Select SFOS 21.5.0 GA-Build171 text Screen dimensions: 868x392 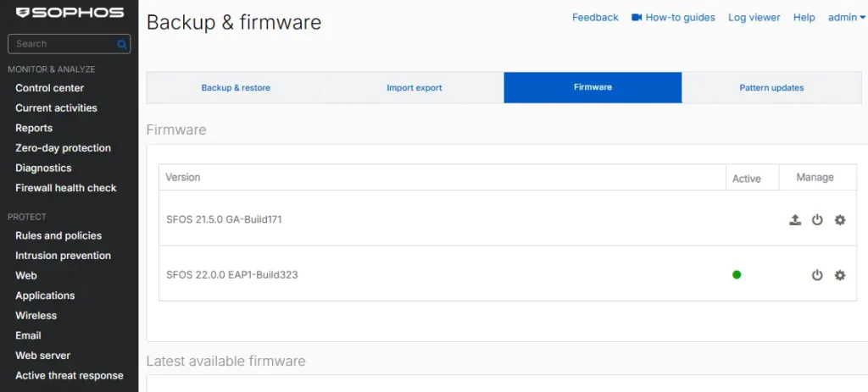(224, 219)
